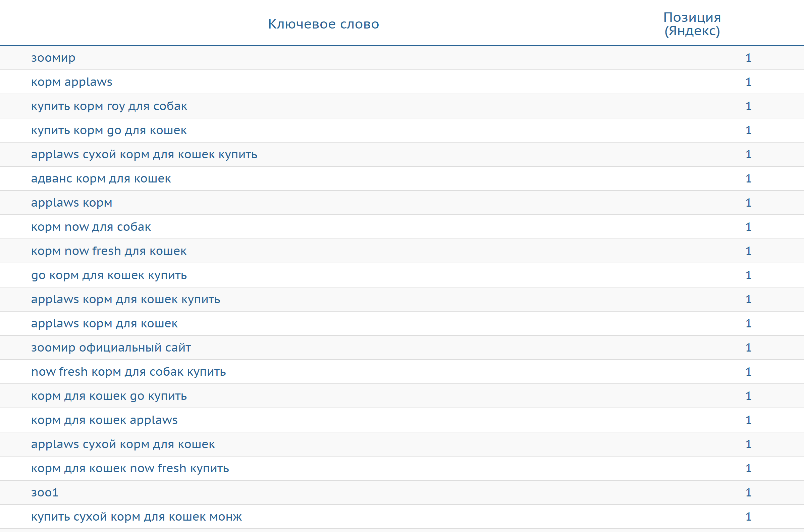
Task: Click 'корм для кошек go купить'
Action: pos(109,396)
